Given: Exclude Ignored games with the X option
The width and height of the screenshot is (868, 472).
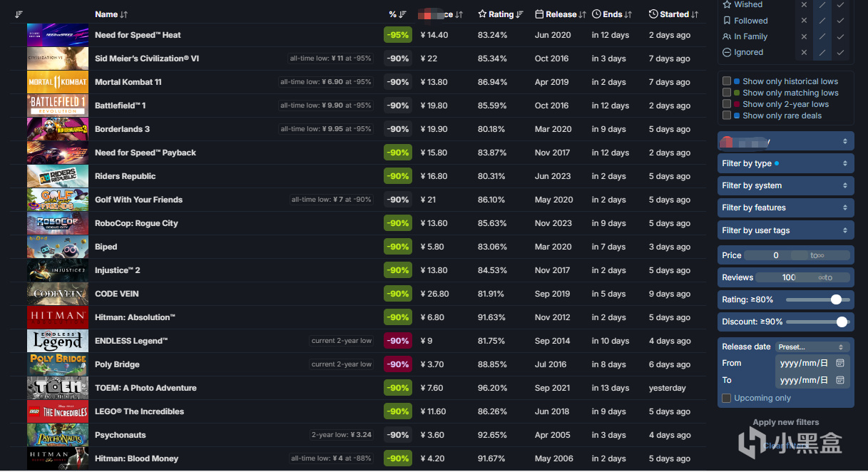Looking at the screenshot, I should point(804,52).
